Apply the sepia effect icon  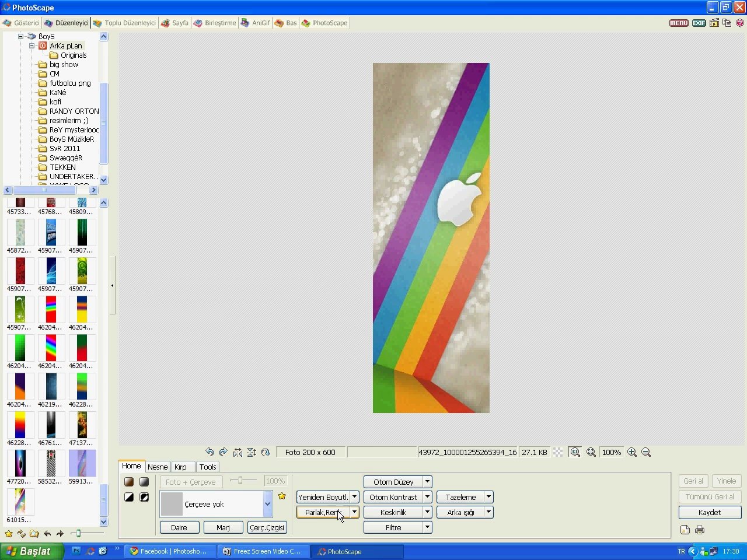click(129, 482)
